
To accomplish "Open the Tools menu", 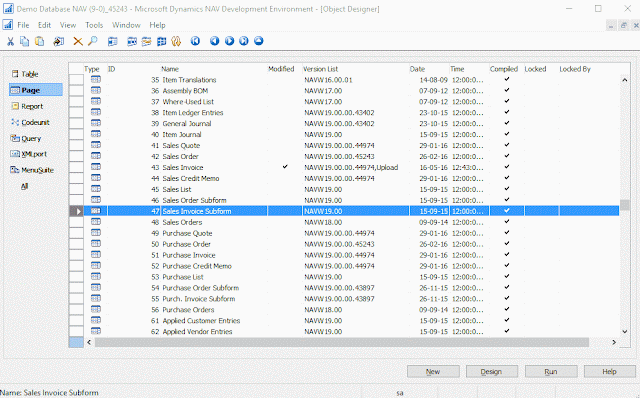I will coord(94,25).
